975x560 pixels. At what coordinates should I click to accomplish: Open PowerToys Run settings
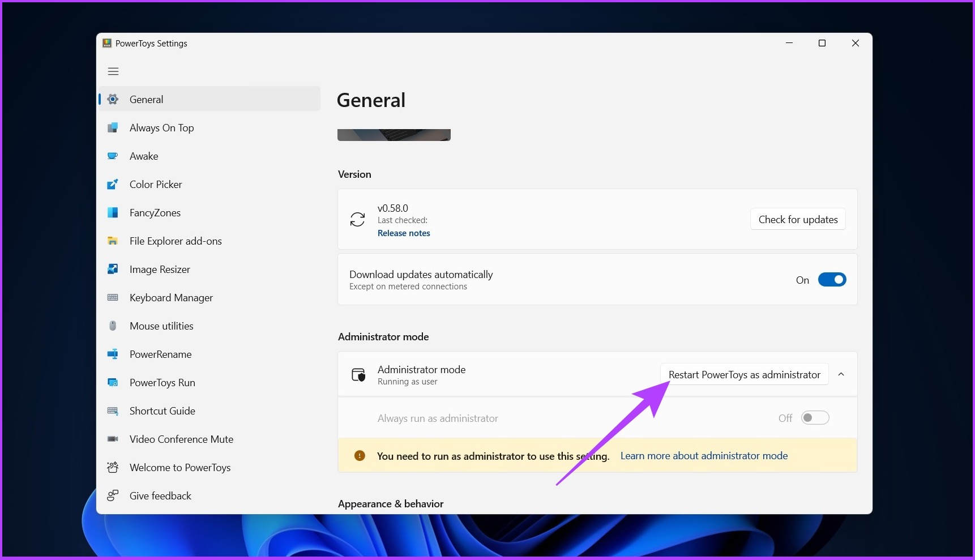(x=209, y=382)
